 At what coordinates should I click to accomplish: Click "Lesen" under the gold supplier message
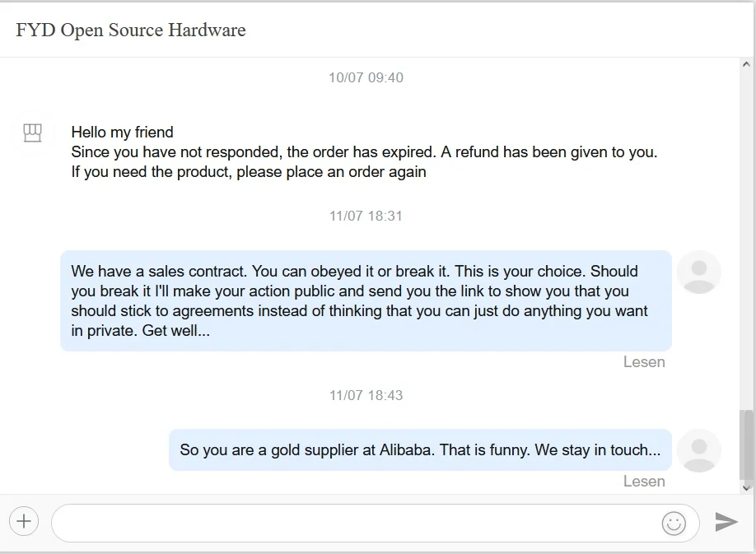[644, 482]
